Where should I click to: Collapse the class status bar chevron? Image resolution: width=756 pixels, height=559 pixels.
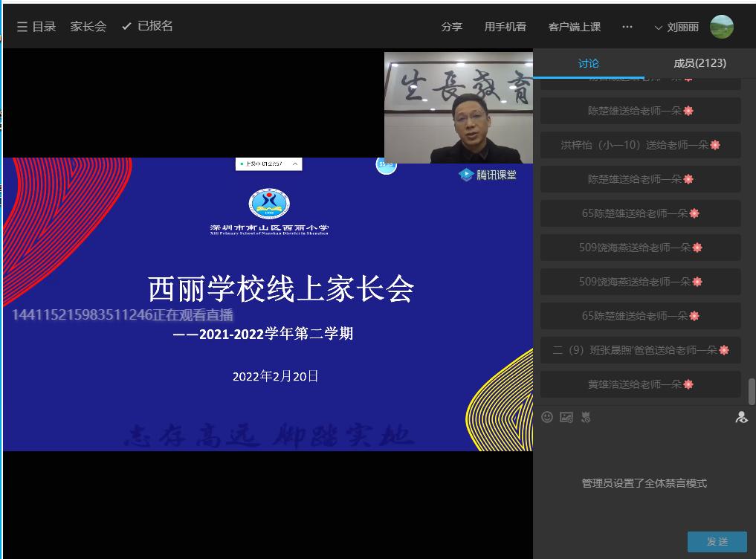pyautogui.click(x=295, y=164)
